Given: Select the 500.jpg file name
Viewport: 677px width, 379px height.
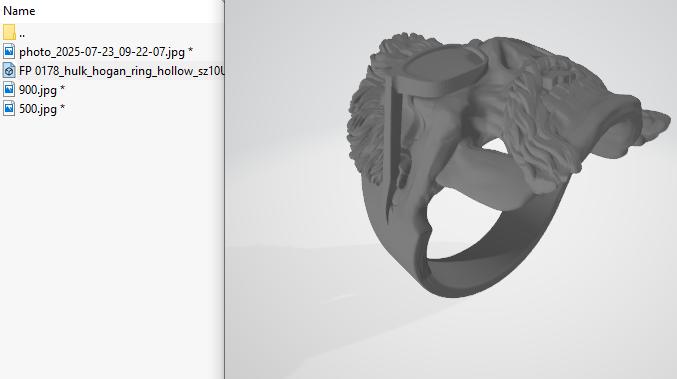Looking at the screenshot, I should tap(38, 109).
